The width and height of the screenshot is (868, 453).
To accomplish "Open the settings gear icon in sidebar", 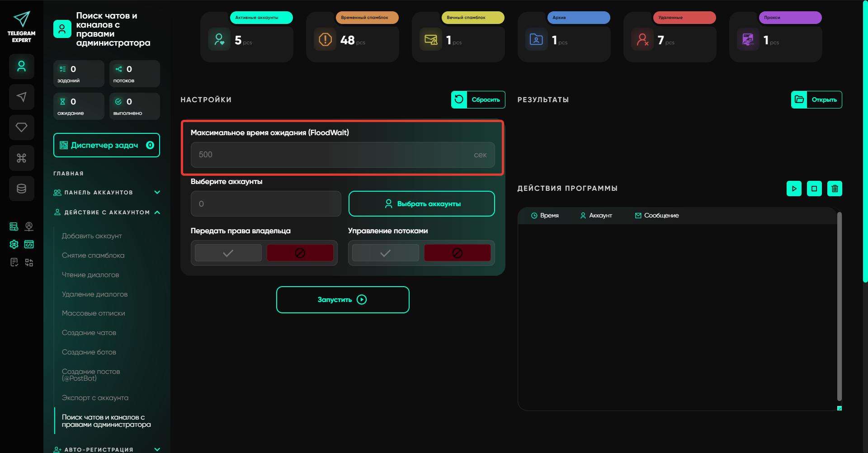I will coord(14,245).
